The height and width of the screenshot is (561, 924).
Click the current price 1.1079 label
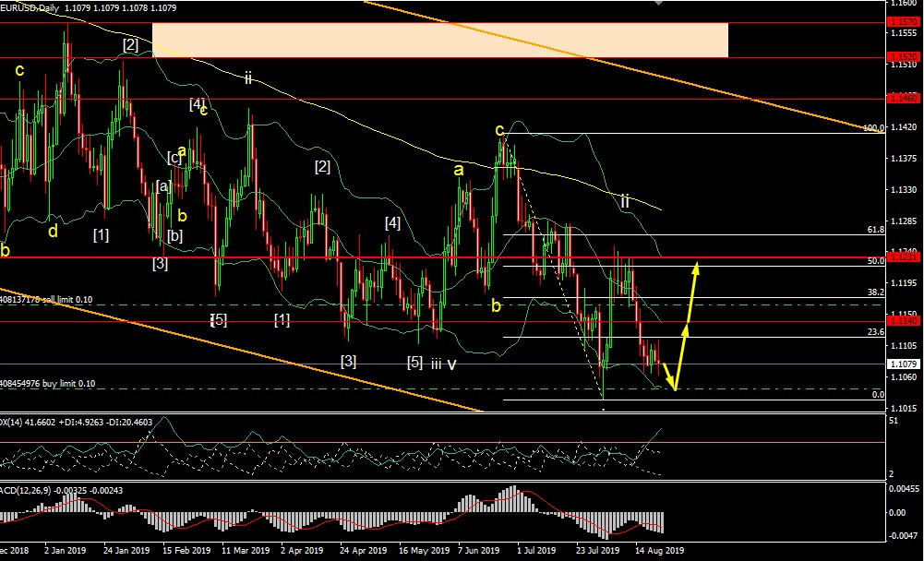pyautogui.click(x=902, y=364)
